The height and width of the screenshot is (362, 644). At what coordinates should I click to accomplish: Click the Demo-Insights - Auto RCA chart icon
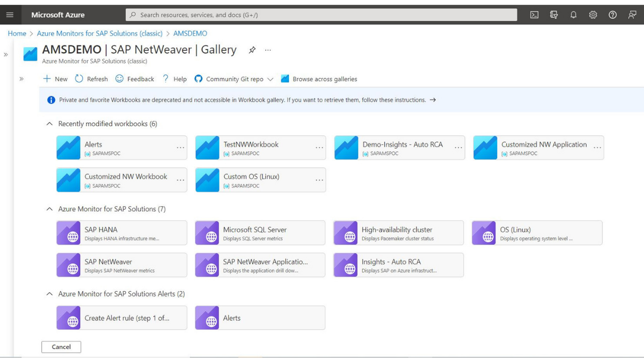tap(346, 148)
